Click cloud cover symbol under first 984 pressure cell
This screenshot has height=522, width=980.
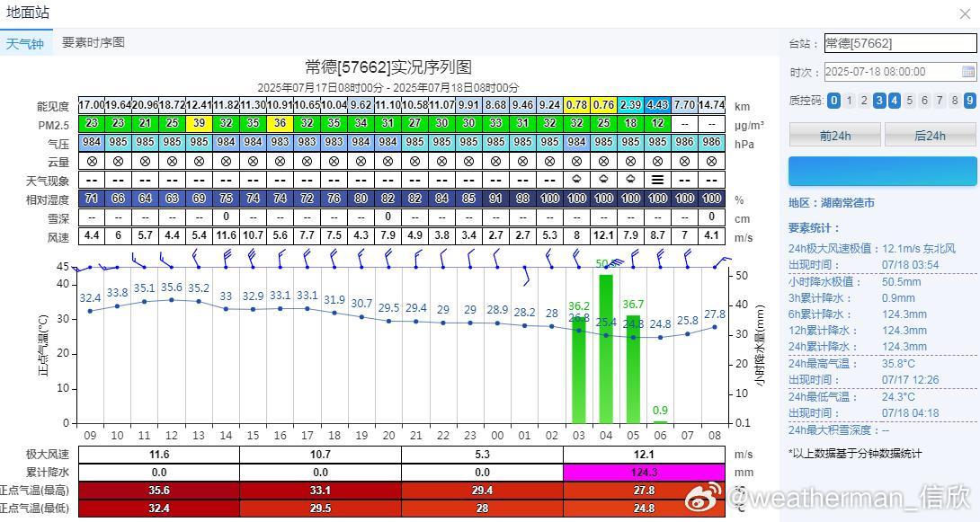pos(92,161)
